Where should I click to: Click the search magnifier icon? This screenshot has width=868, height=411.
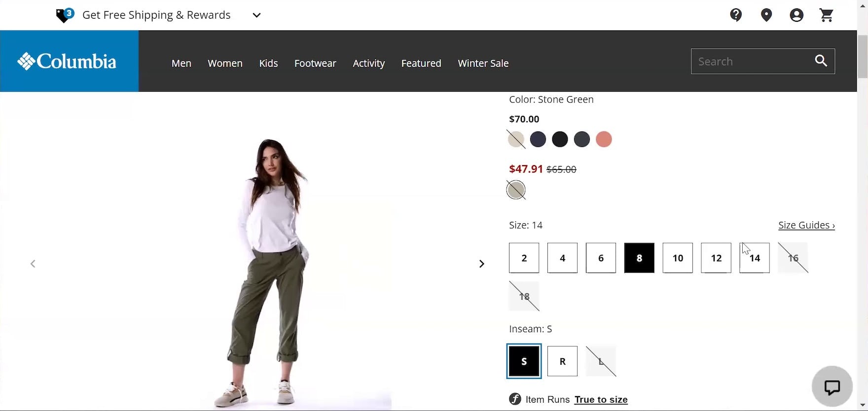[821, 61]
